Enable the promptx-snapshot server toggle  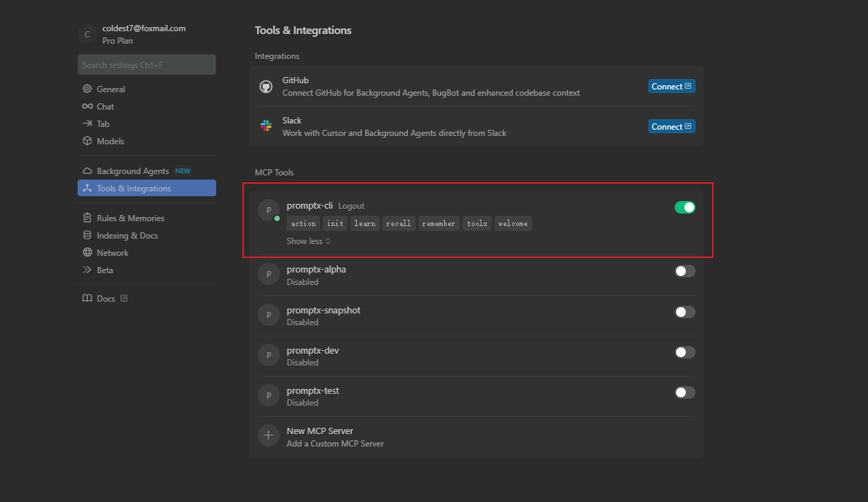point(685,312)
